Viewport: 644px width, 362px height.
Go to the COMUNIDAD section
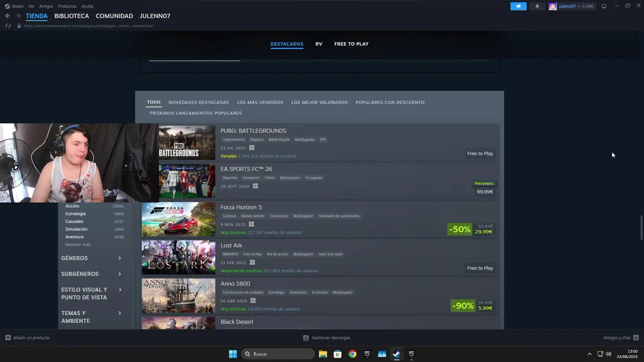pyautogui.click(x=114, y=16)
